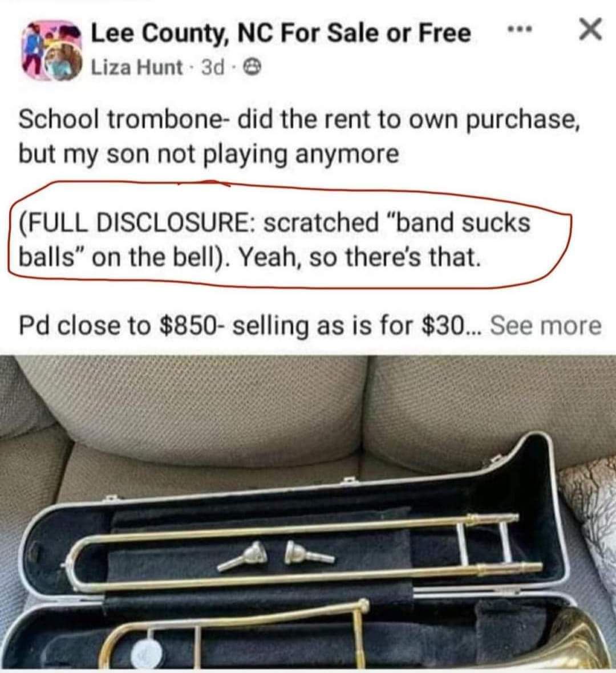Open the three-dots post options menu
616x673 pixels.
click(520, 30)
